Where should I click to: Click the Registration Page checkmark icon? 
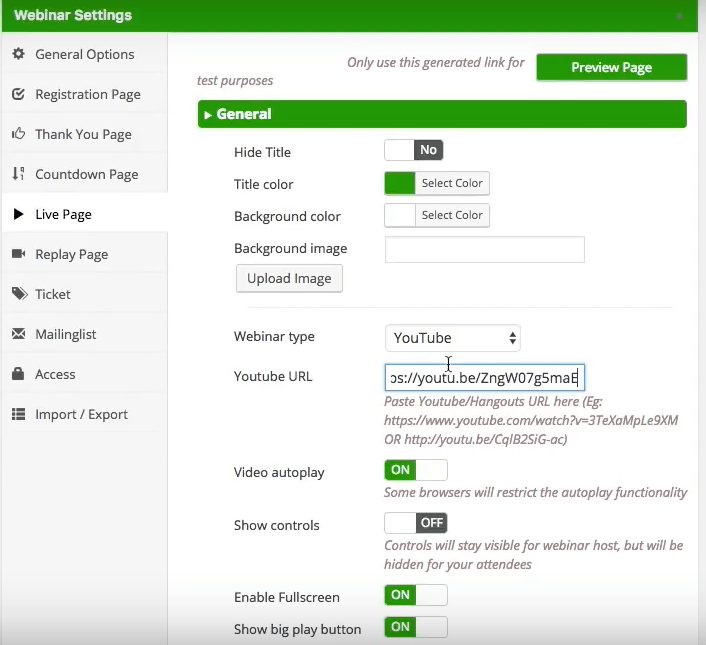(x=18, y=94)
